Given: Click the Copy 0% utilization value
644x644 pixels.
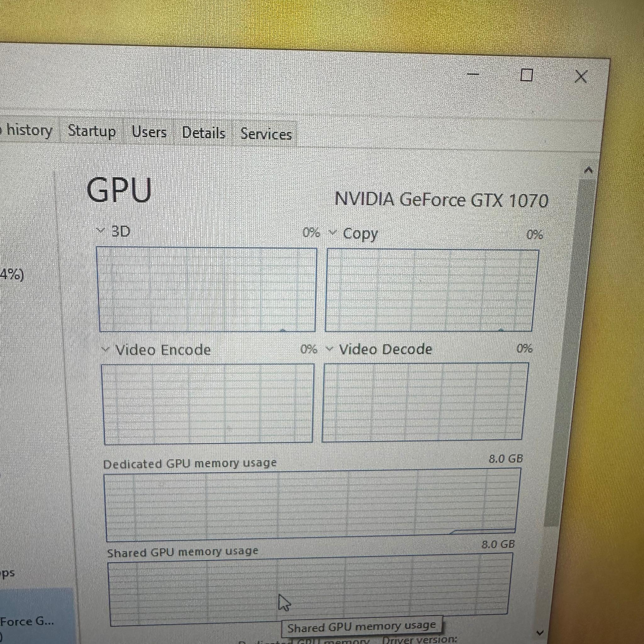Looking at the screenshot, I should pyautogui.click(x=535, y=235).
